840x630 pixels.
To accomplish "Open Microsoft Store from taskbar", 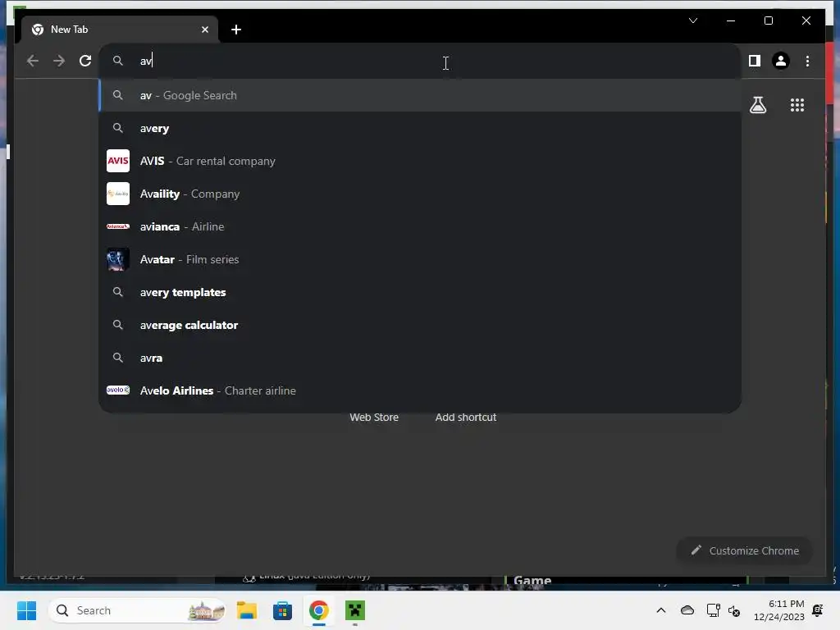I will [282, 610].
